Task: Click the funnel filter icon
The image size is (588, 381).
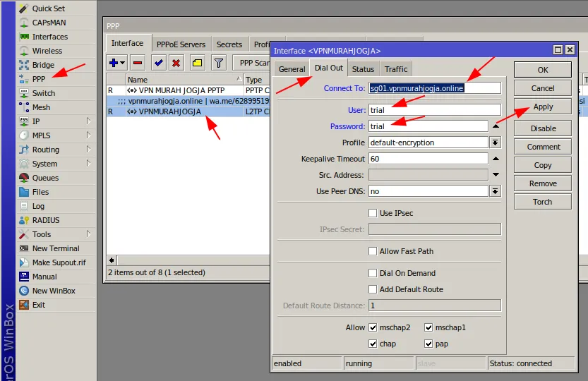Action: click(219, 63)
